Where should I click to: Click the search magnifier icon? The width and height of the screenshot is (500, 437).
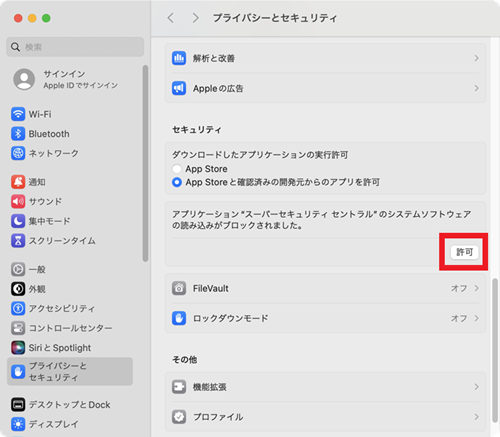15,47
